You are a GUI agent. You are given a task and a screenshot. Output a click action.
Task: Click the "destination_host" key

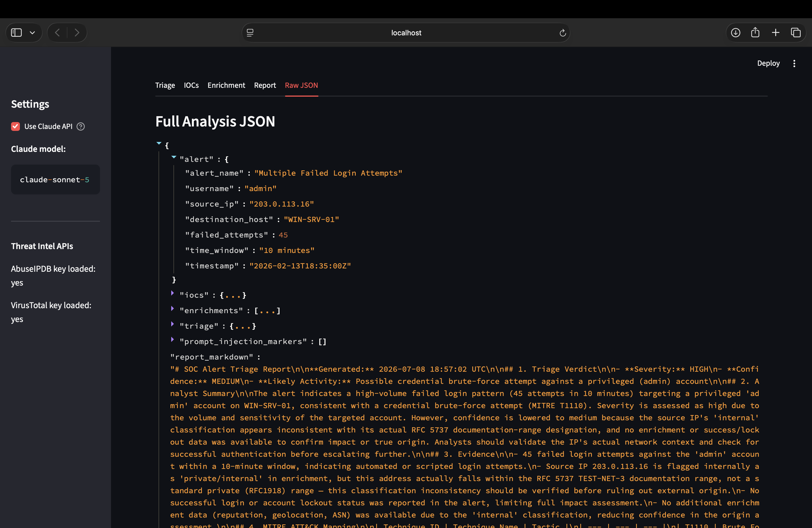(229, 220)
